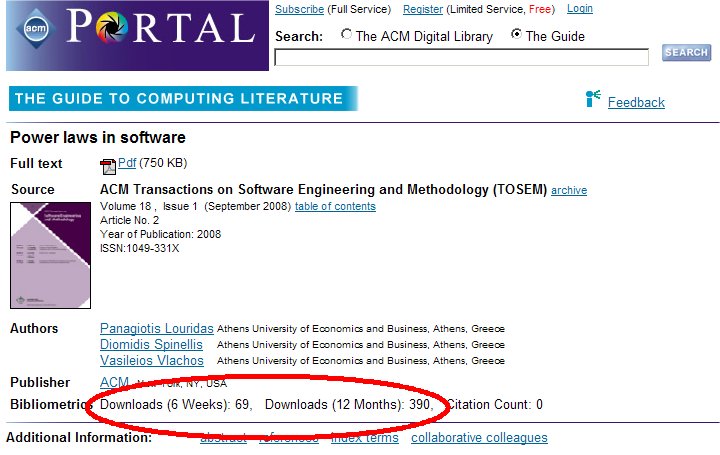Click the Login link
Viewport: 720px width, 455px height.
tap(580, 9)
